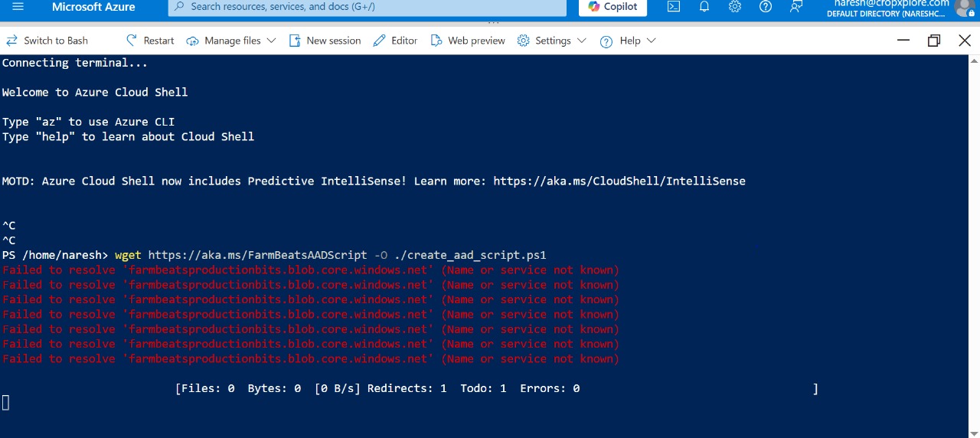Click the aka.ms/FarmBeatsAADScript URL text
This screenshot has width=980, height=438.
[257, 255]
